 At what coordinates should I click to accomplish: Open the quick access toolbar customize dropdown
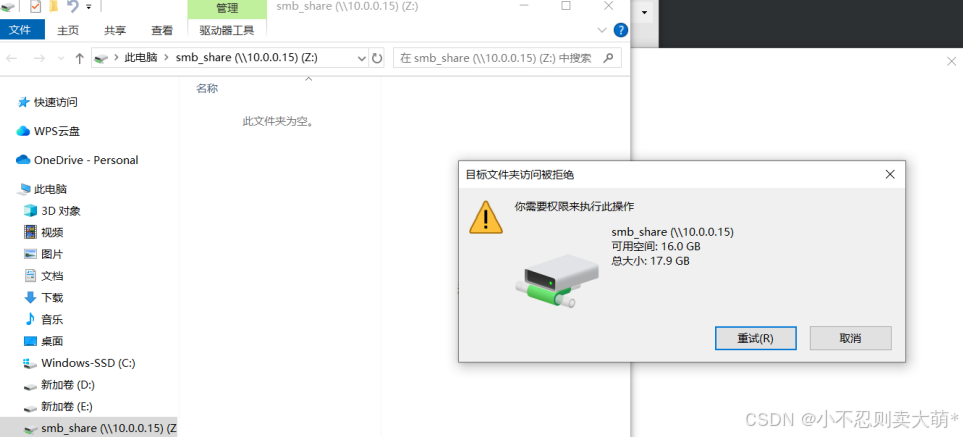click(88, 6)
